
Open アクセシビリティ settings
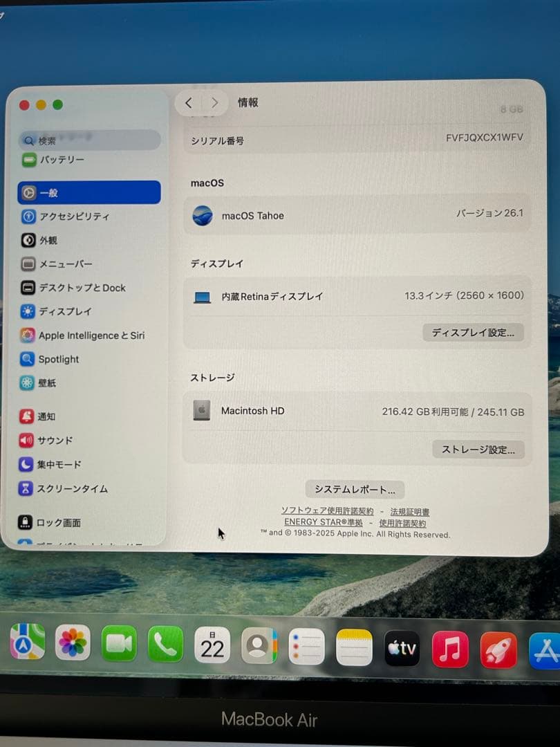tap(65, 216)
